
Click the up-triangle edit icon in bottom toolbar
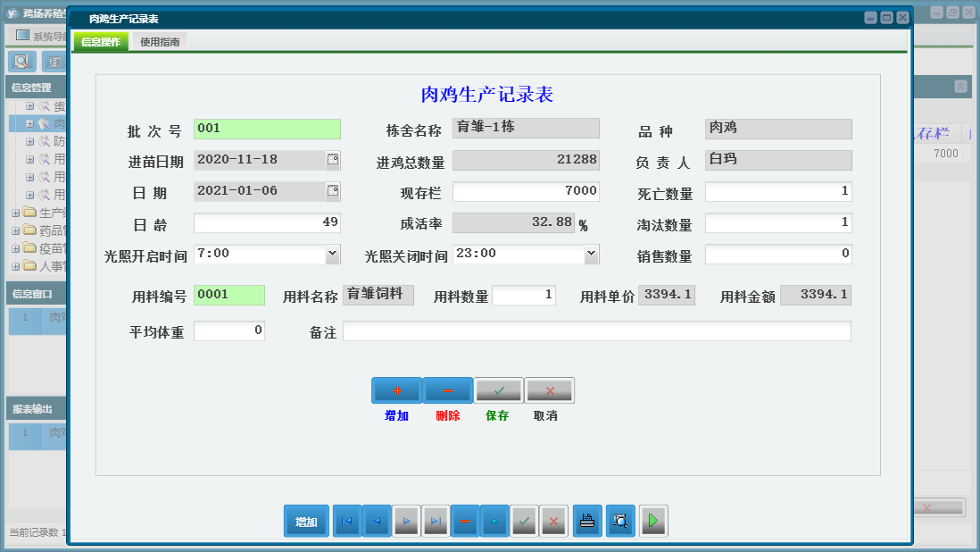click(494, 521)
